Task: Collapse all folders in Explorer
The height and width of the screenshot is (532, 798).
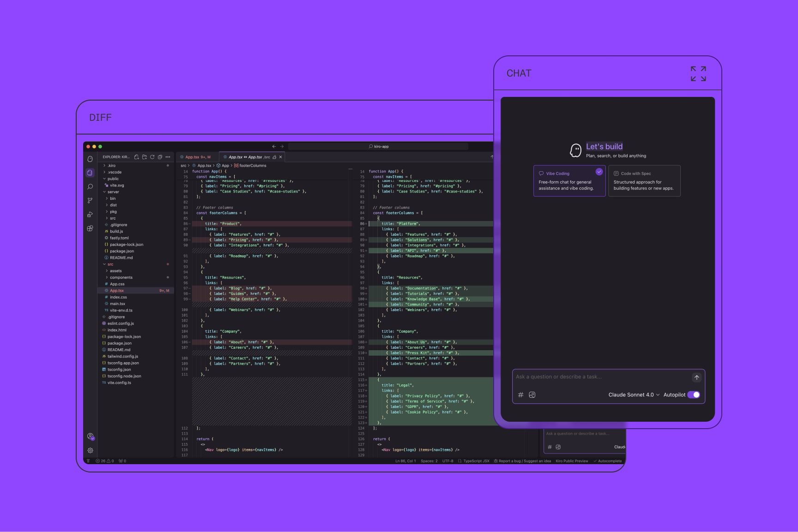Action: click(160, 157)
